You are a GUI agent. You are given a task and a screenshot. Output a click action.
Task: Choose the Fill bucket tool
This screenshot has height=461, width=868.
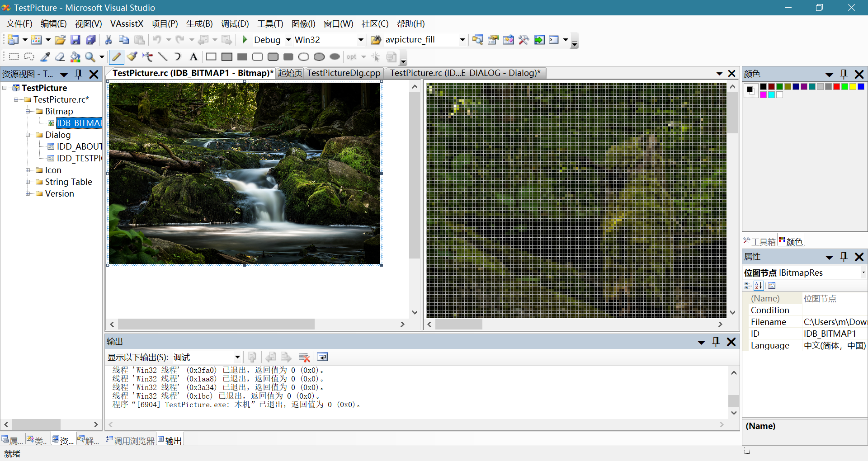coord(75,57)
